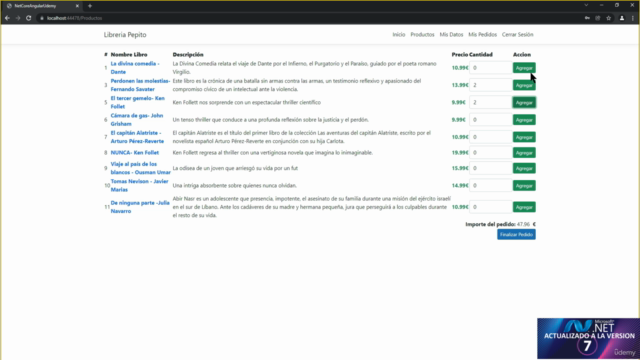Open Mis Datos menu item
Image resolution: width=640 pixels, height=360 pixels.
coord(451,35)
